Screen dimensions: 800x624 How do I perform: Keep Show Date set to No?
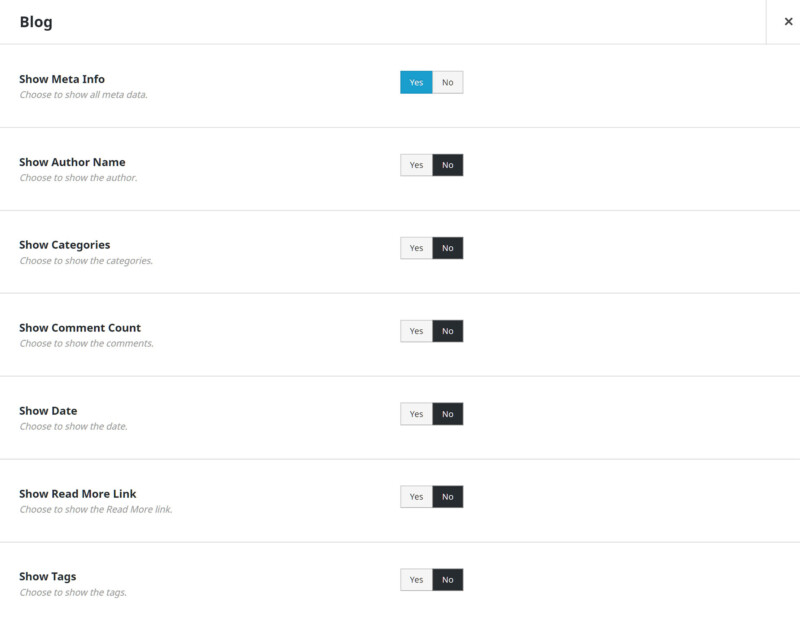click(x=448, y=414)
